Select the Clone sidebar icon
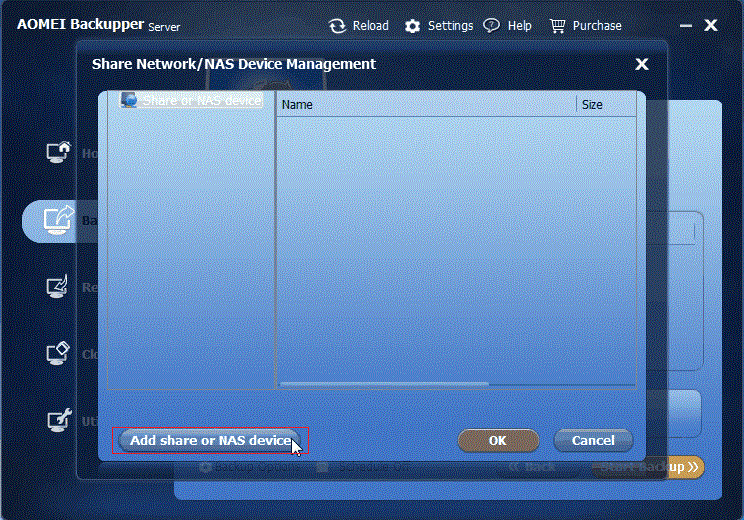Viewport: 744px width, 520px height. click(58, 353)
